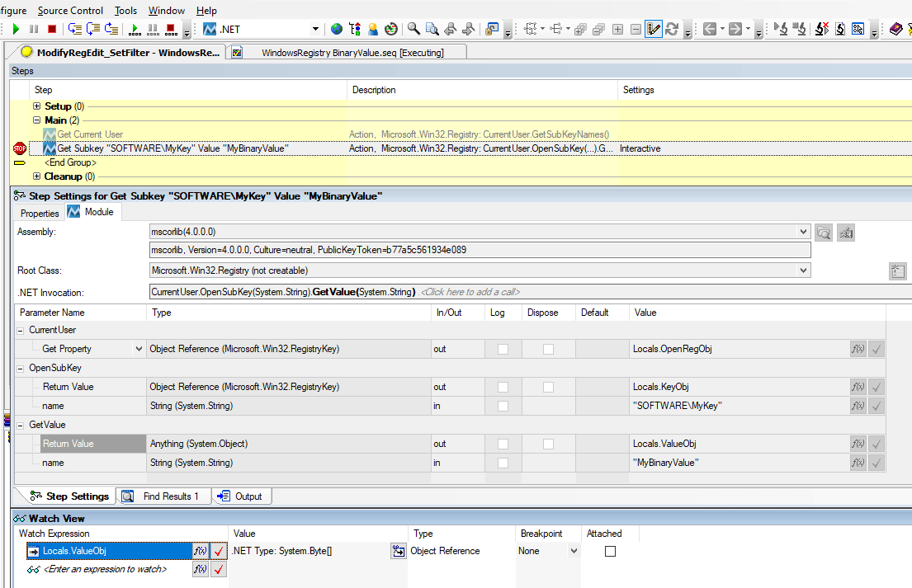
Task: Expand the Cleanup step group
Action: pyautogui.click(x=36, y=176)
